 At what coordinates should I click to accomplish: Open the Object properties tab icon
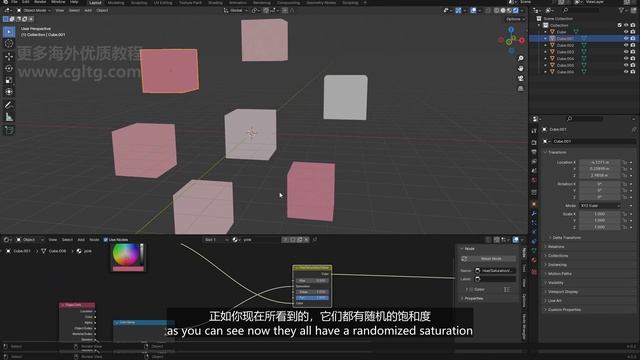pyautogui.click(x=534, y=204)
